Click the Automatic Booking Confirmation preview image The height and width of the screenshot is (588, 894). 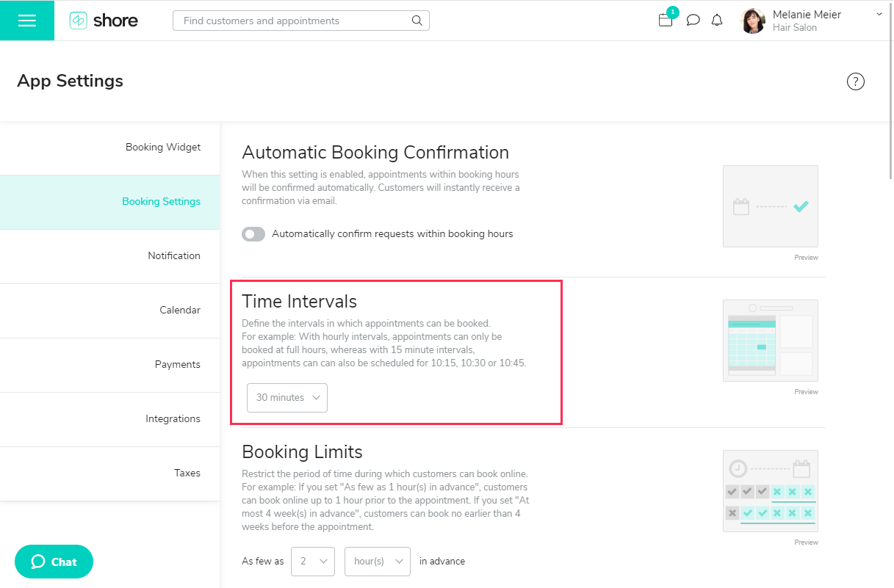771,206
